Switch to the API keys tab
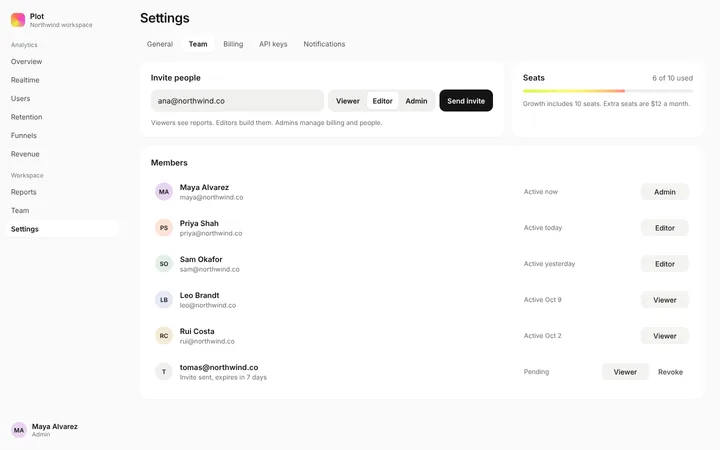This screenshot has height=450, width=720. [x=273, y=44]
